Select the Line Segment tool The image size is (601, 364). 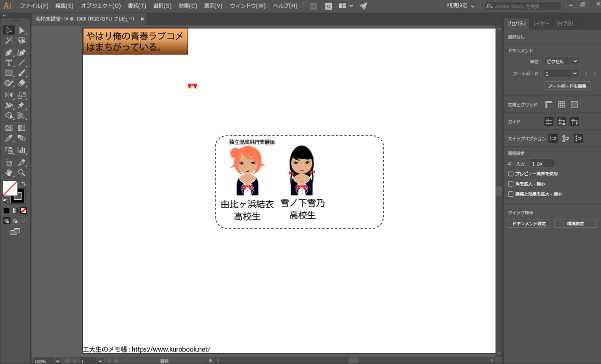point(22,63)
